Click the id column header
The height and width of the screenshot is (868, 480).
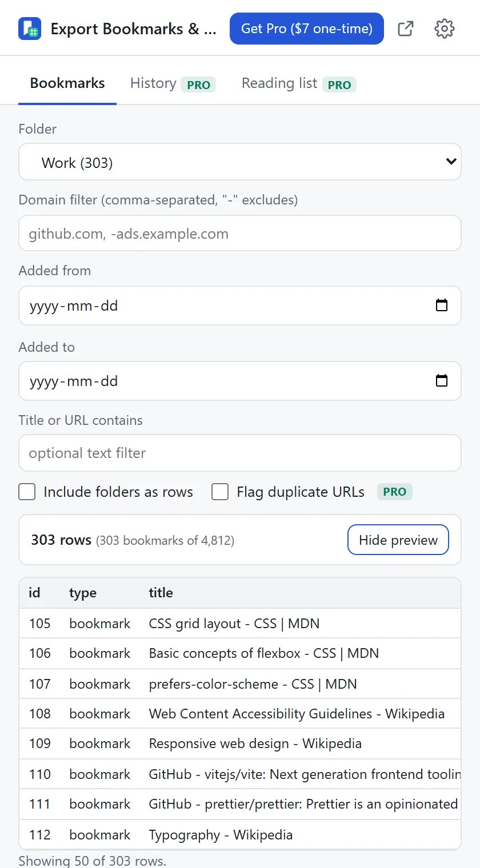[x=35, y=593]
